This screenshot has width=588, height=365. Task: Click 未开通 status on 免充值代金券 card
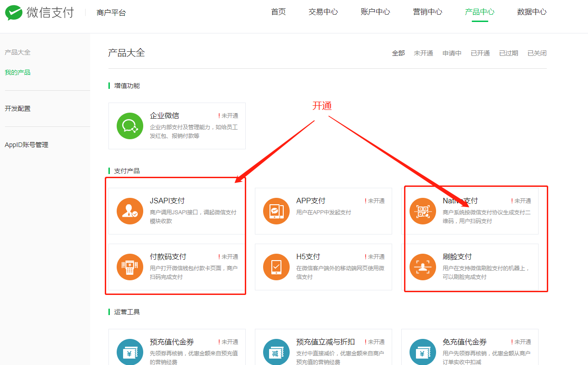(521, 342)
